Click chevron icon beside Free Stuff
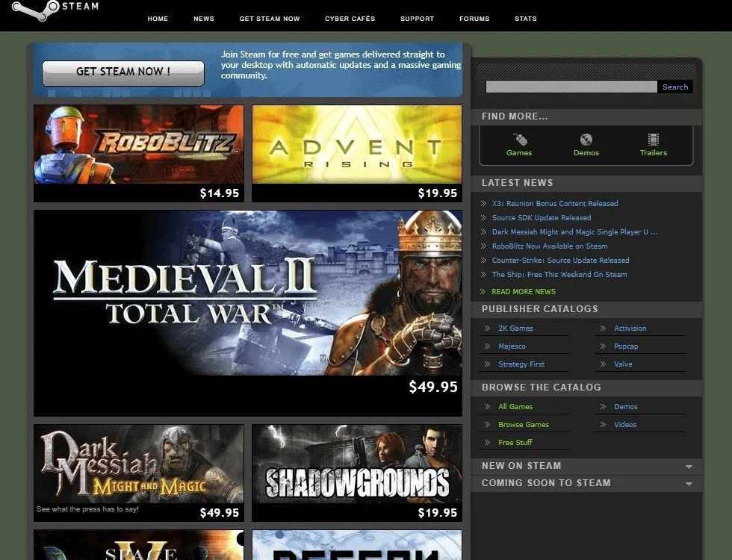This screenshot has height=560, width=732. 487,442
